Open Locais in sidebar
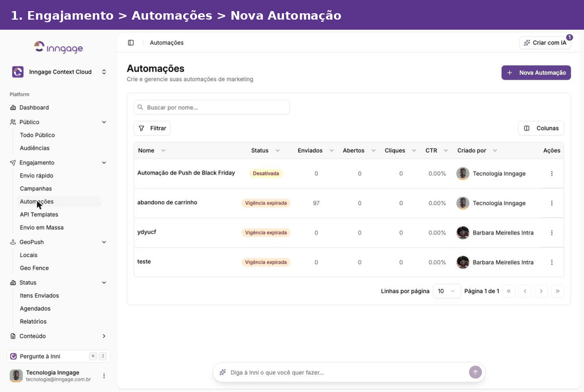The height and width of the screenshot is (392, 584). (x=29, y=255)
